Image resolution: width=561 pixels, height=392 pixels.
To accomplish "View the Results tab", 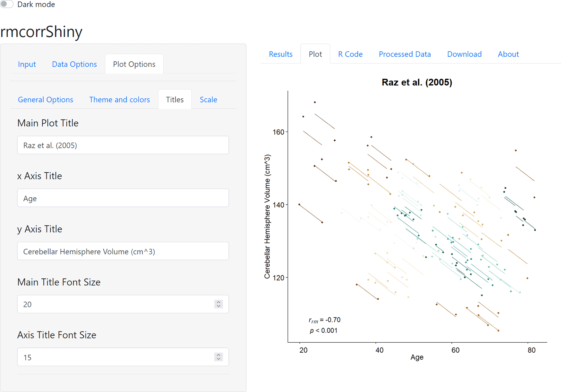I will [280, 54].
